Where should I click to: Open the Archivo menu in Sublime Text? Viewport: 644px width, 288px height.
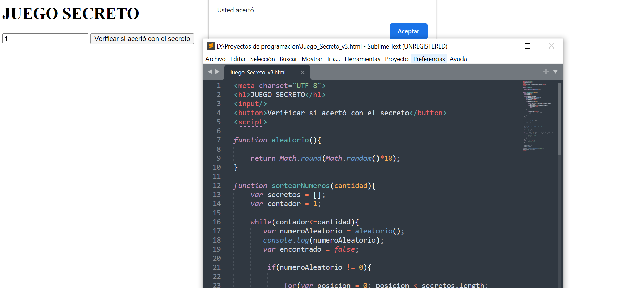(215, 59)
